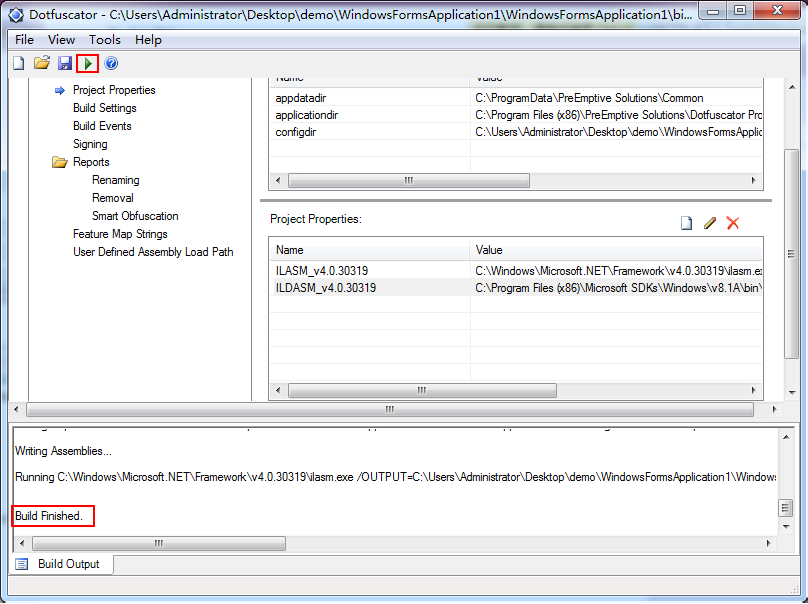Click the right pane scroll down arrow
808x604 pixels.
point(792,392)
